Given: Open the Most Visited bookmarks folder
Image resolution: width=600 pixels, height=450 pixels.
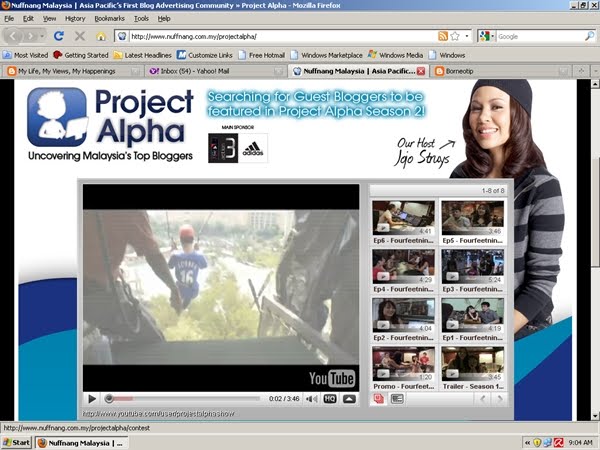Looking at the screenshot, I should pos(26,55).
